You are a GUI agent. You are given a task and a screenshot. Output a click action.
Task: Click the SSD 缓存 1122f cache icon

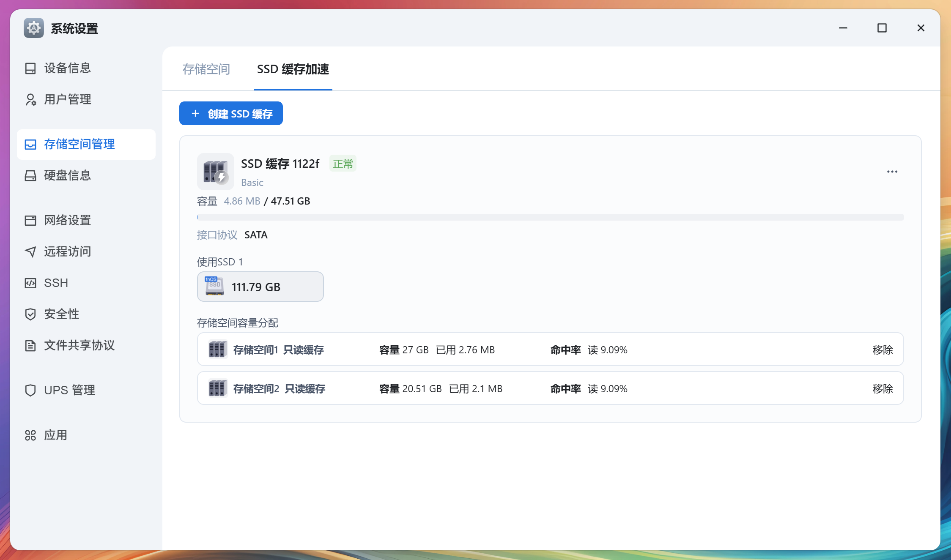215,172
